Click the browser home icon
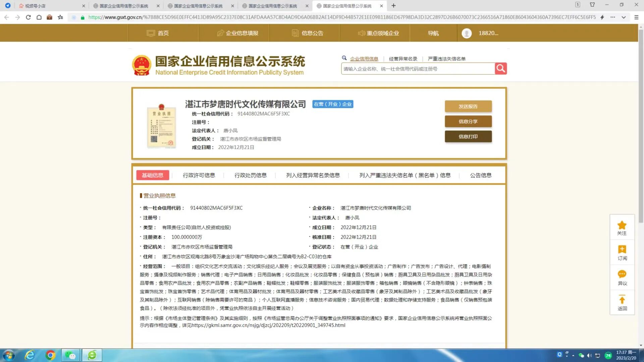The image size is (644, 362). click(x=39, y=17)
